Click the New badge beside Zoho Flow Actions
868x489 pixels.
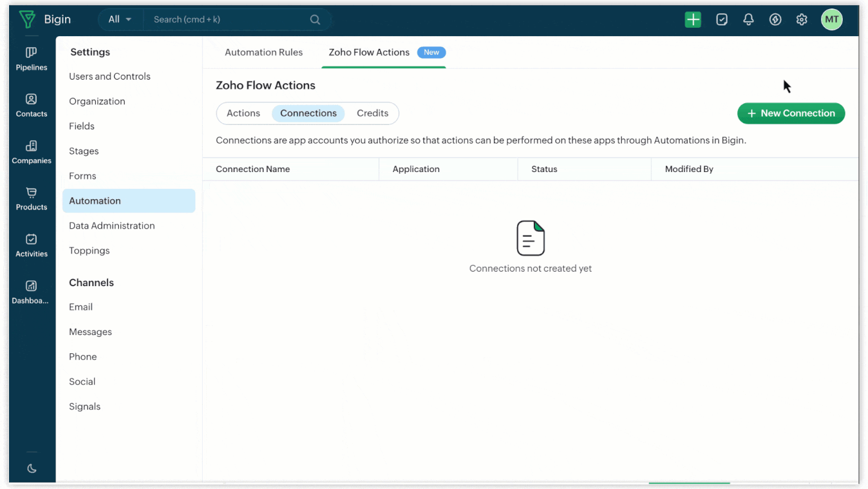pos(431,52)
